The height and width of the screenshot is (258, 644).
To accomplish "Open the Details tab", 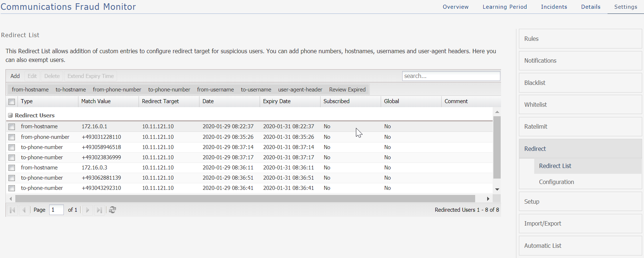I will [591, 7].
